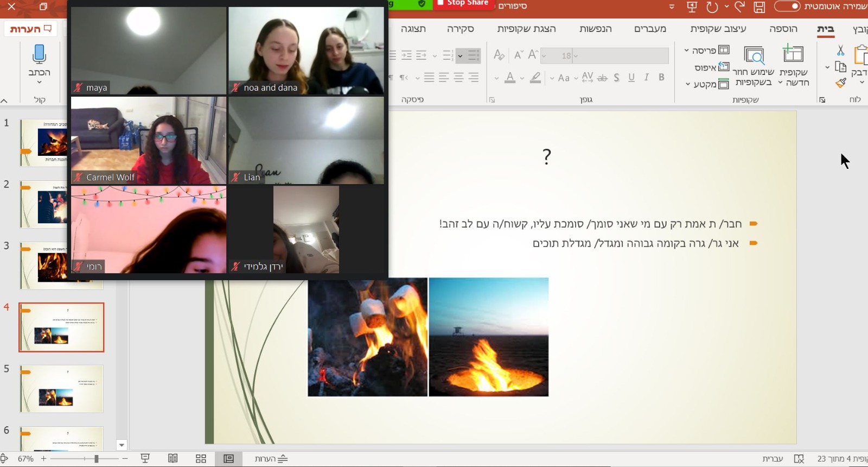Toggle Text Shadow (S) formatting
Viewport: 868px width, 467px height.
(617, 78)
